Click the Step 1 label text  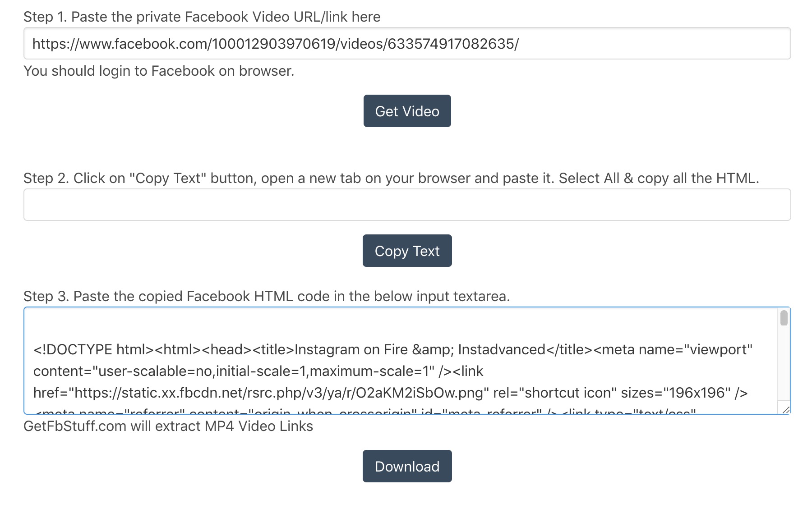(x=202, y=17)
